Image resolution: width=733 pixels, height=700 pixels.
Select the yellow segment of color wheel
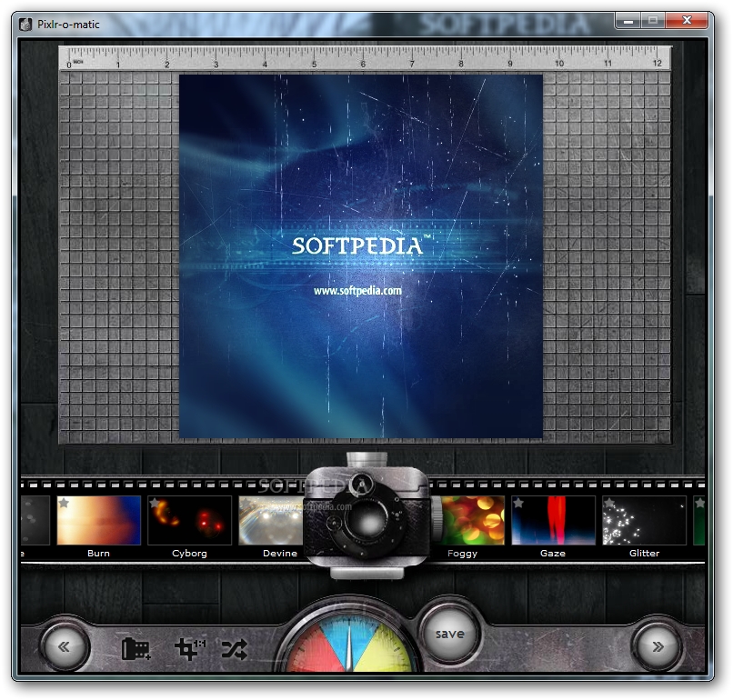tap(387, 648)
